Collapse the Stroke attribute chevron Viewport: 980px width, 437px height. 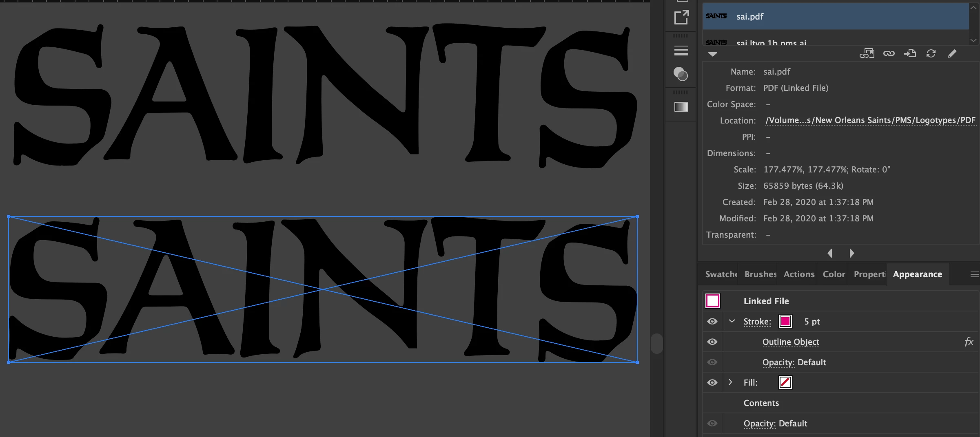point(732,321)
